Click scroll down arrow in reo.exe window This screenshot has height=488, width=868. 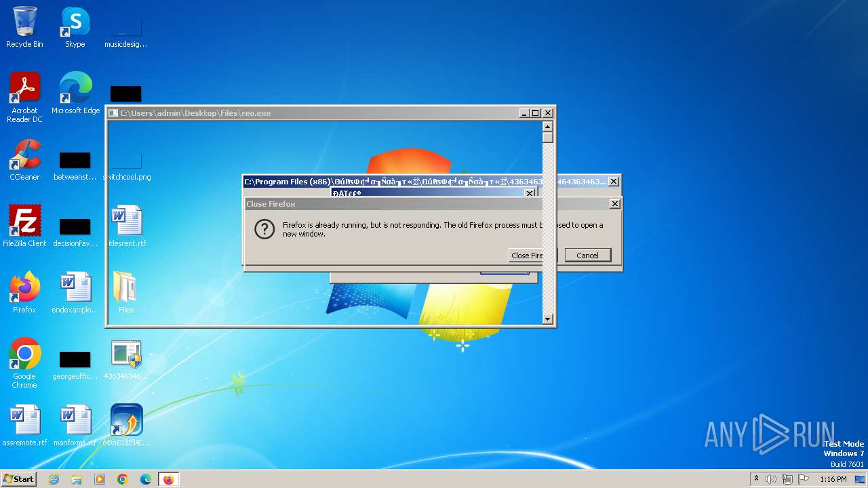coord(548,319)
